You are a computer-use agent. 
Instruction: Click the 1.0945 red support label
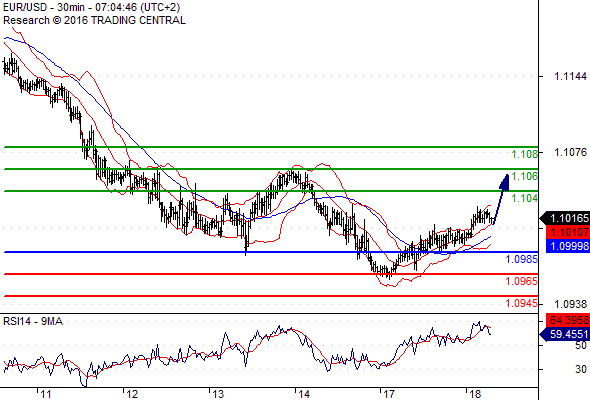(x=521, y=303)
